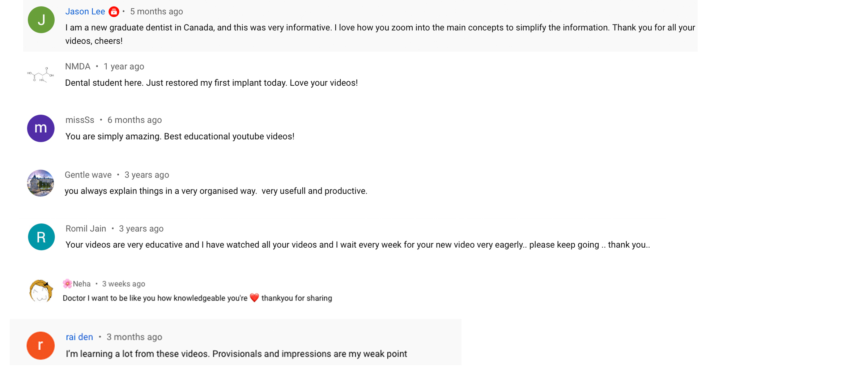The image size is (868, 367).
Task: Open rai den's channel name link
Action: (x=79, y=337)
